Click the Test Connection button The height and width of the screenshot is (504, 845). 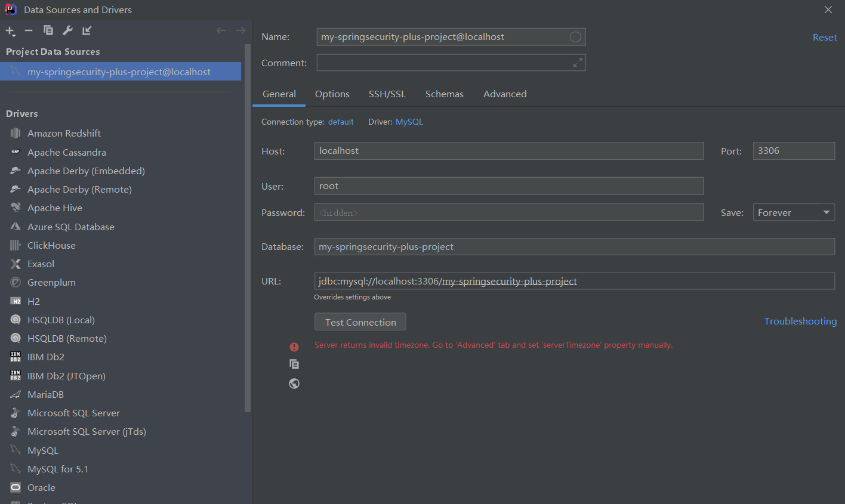[x=360, y=322]
